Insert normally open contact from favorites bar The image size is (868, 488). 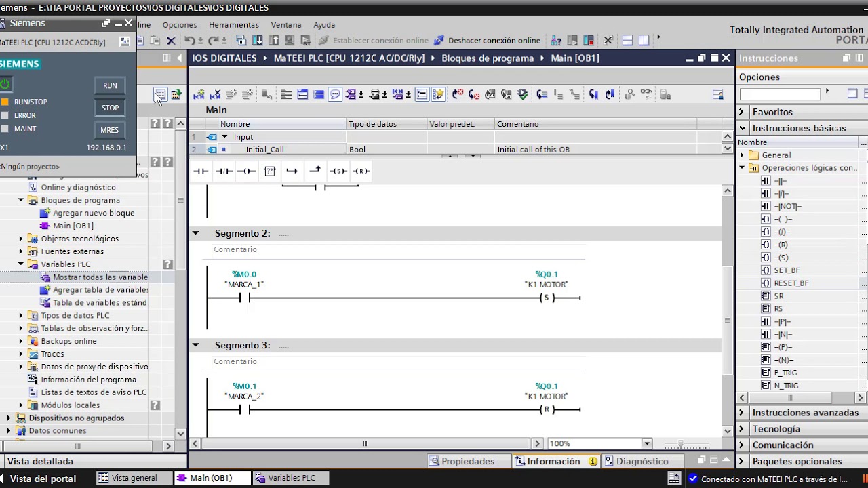click(201, 171)
